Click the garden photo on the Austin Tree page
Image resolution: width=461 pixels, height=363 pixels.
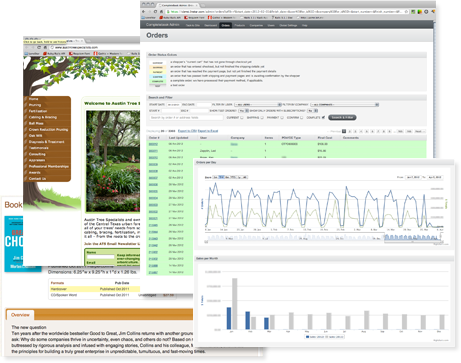pos(113,161)
